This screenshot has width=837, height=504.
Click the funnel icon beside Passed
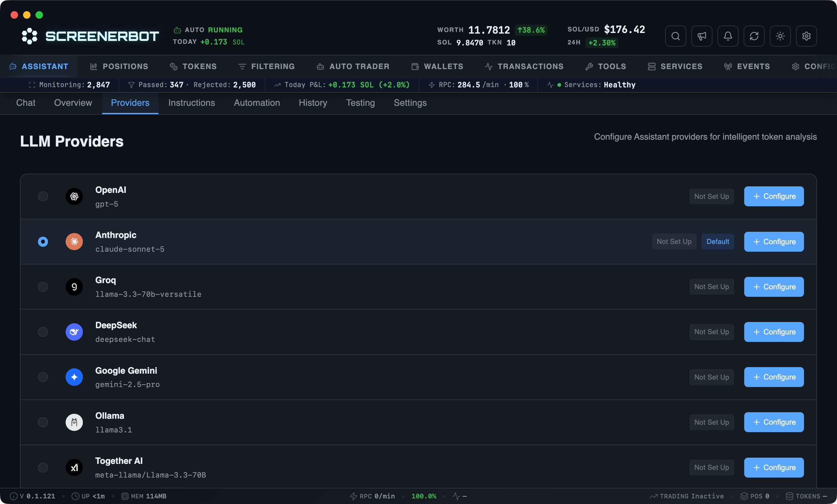tap(131, 85)
